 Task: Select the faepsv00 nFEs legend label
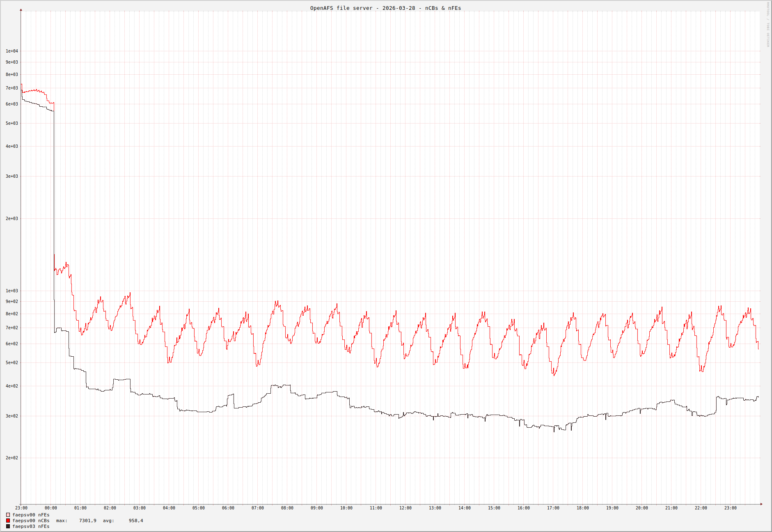click(x=31, y=515)
